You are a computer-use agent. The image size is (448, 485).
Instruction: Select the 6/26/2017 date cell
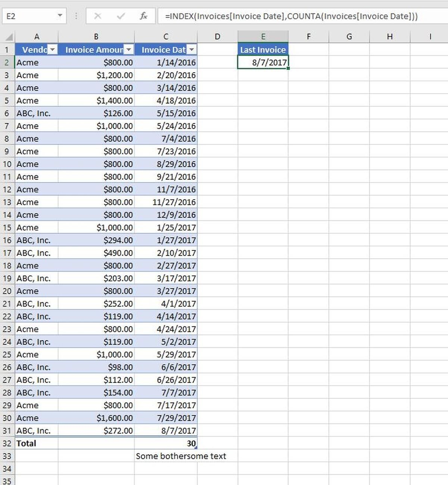pyautogui.click(x=166, y=380)
